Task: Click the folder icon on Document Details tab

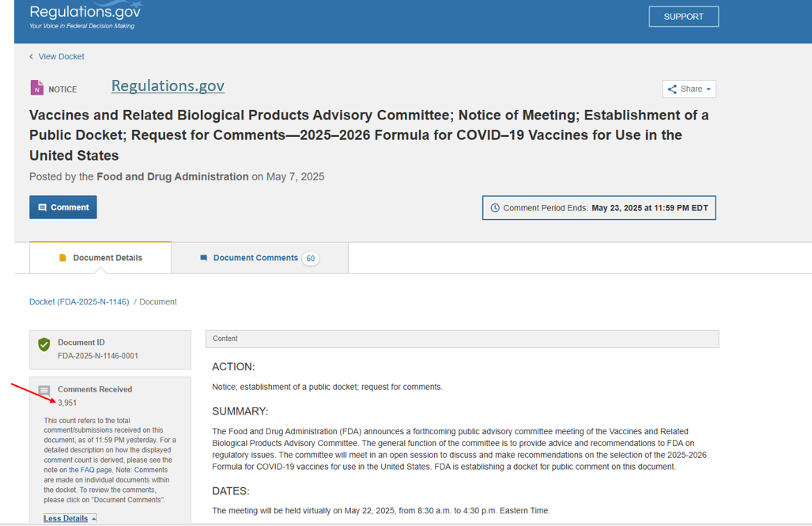Action: click(x=62, y=258)
